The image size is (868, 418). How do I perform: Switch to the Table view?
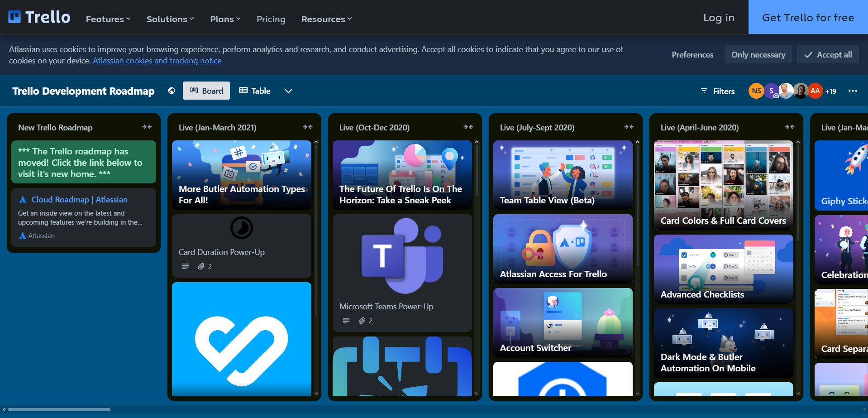click(255, 91)
